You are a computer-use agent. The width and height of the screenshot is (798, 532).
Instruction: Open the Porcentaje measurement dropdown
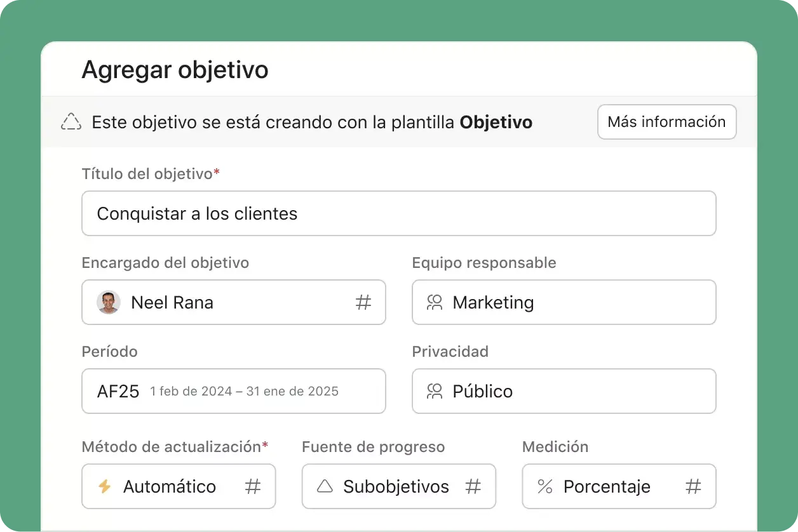(x=619, y=486)
